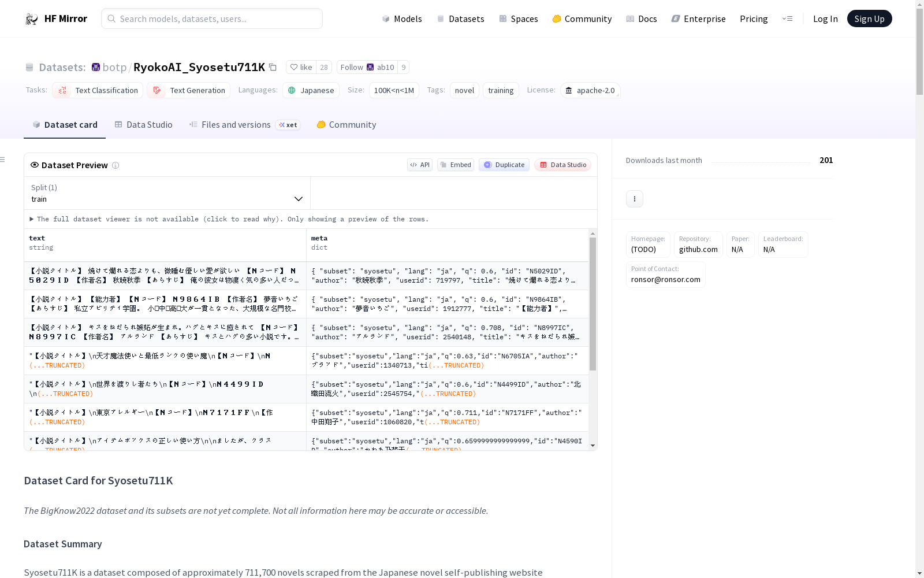Open the Files and versions tab
The image size is (924, 578).
pyautogui.click(x=244, y=125)
